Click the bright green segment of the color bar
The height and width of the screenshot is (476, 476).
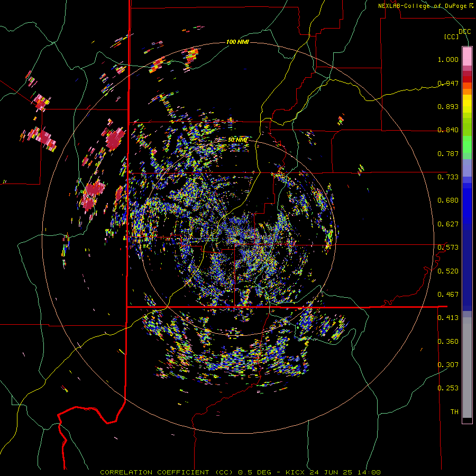pos(467,144)
